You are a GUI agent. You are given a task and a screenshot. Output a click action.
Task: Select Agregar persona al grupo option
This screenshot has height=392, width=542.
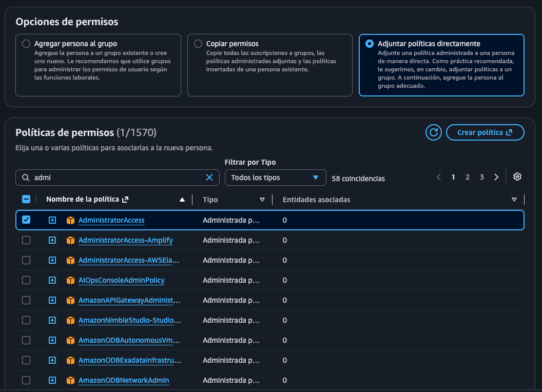tap(26, 44)
